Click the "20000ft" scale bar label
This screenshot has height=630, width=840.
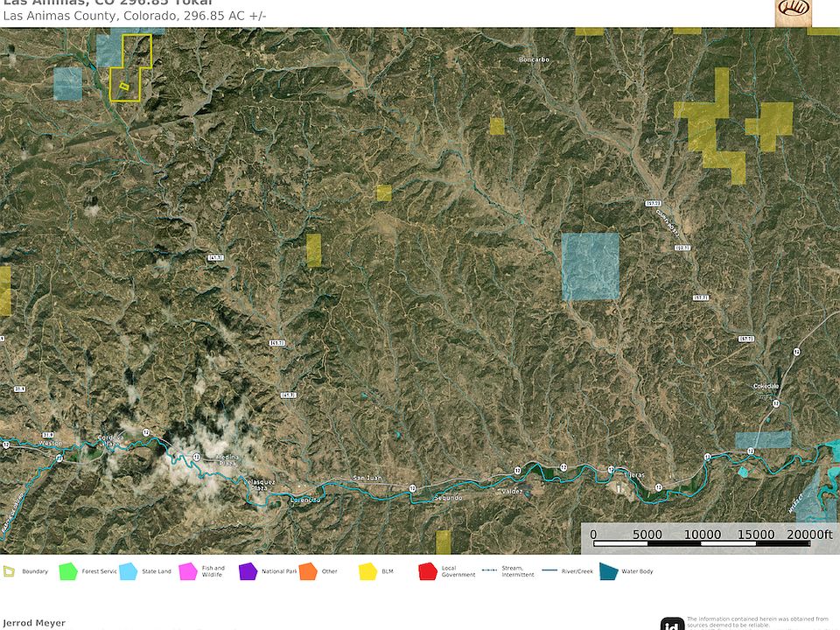[809, 534]
